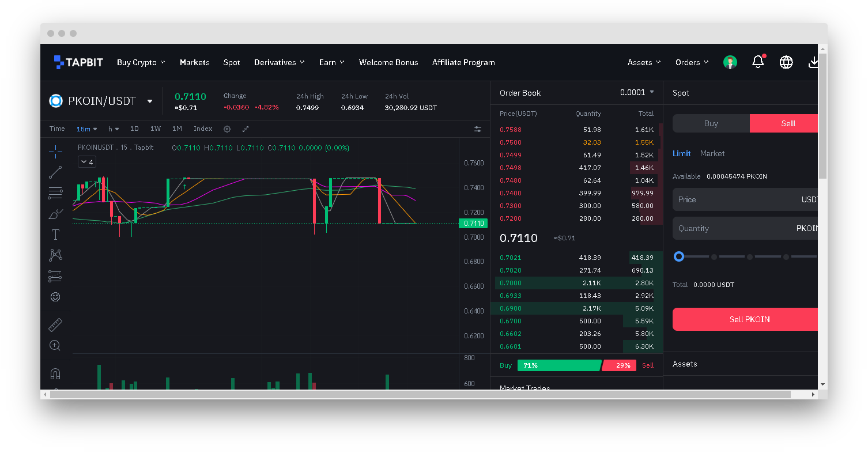Select the Time chart mode
This screenshot has height=457, width=868.
pos(57,129)
